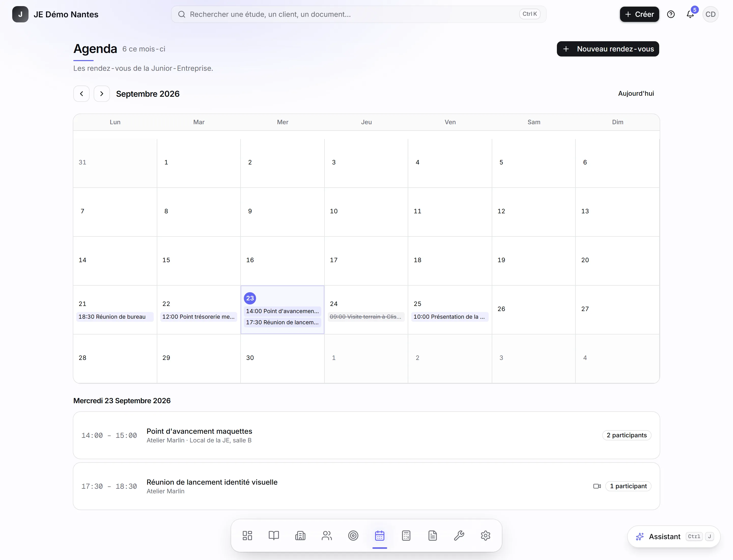Click 14:00 - 15:00 time text
Image resolution: width=733 pixels, height=560 pixels.
pyautogui.click(x=109, y=435)
